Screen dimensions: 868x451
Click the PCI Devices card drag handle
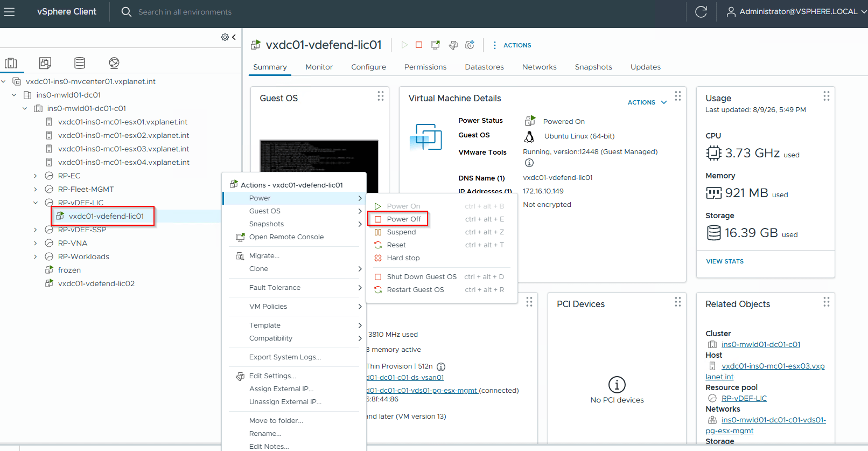(678, 302)
